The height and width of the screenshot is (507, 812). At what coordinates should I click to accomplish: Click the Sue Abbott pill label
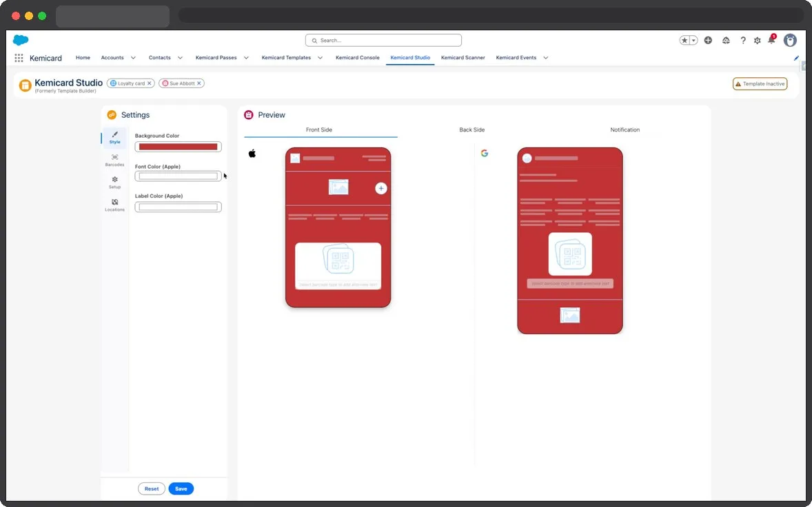pyautogui.click(x=182, y=83)
